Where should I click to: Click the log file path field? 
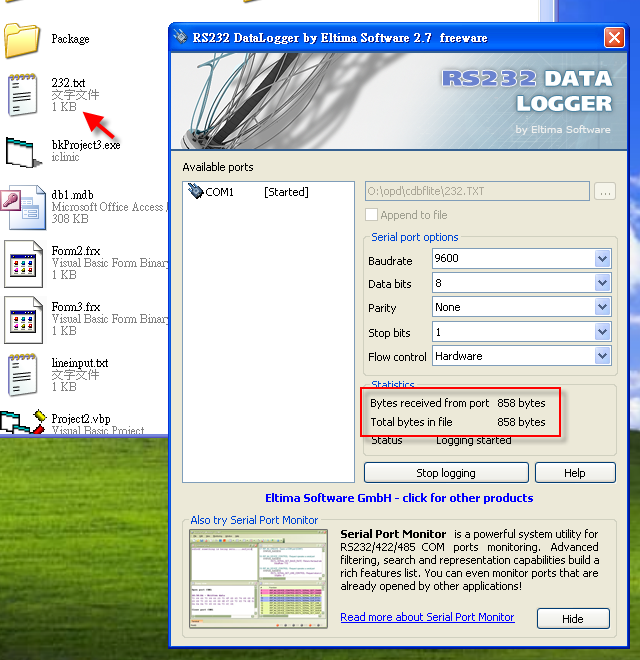[477, 192]
